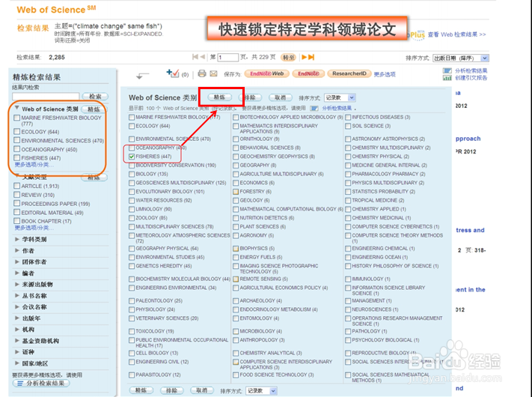This screenshot has height=397, width=532.
Task: Click 创建引文报告 link
Action: point(471,78)
